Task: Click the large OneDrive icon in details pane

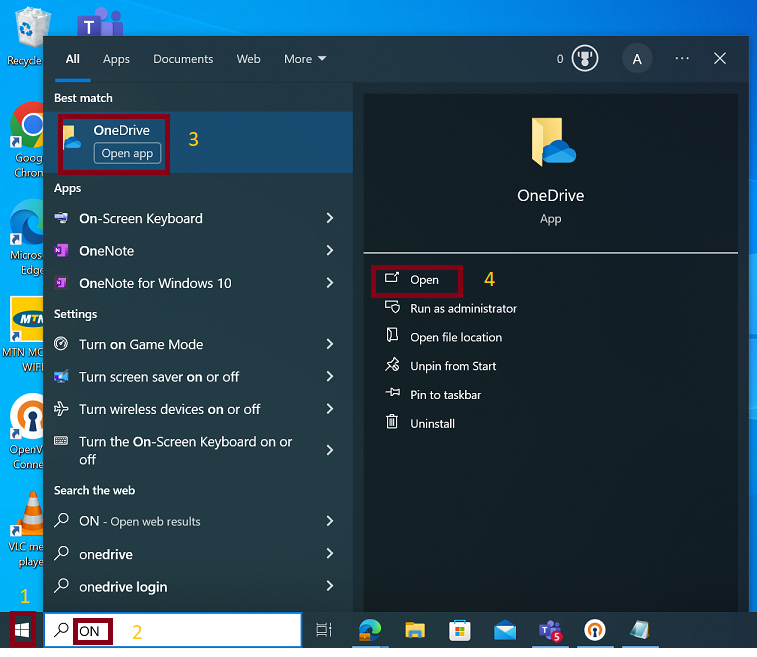Action: coord(553,142)
